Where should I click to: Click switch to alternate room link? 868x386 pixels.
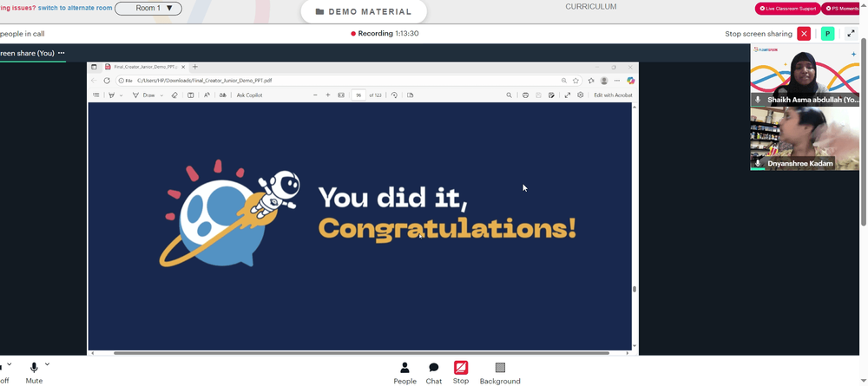[x=75, y=9]
